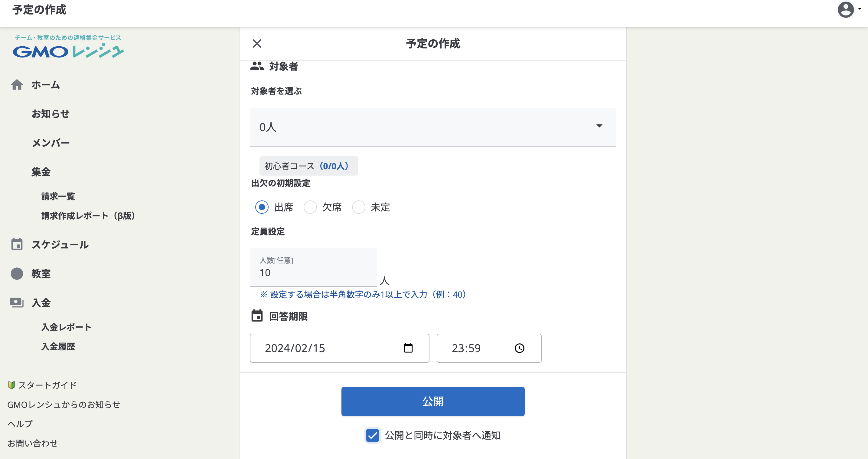
Task: Select the 出席 attendance radio button
Action: coord(262,207)
